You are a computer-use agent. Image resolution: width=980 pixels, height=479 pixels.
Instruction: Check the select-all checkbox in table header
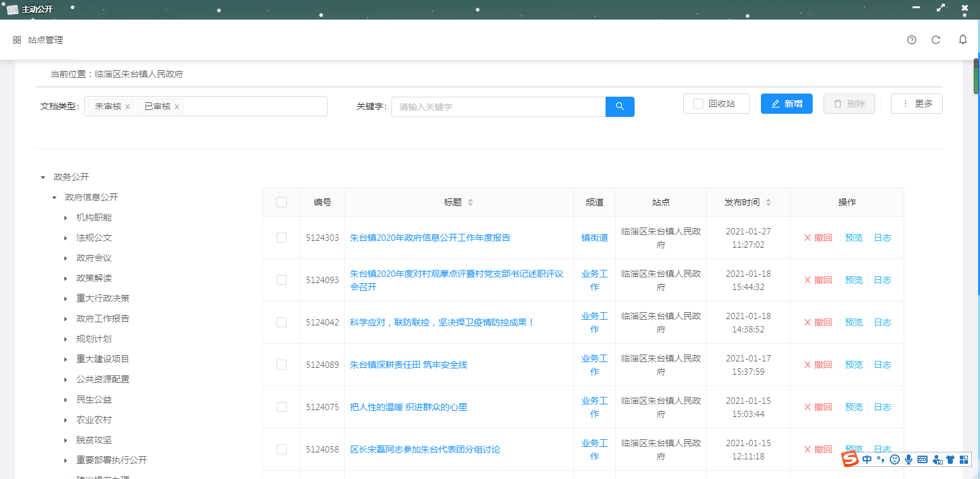[x=281, y=202]
